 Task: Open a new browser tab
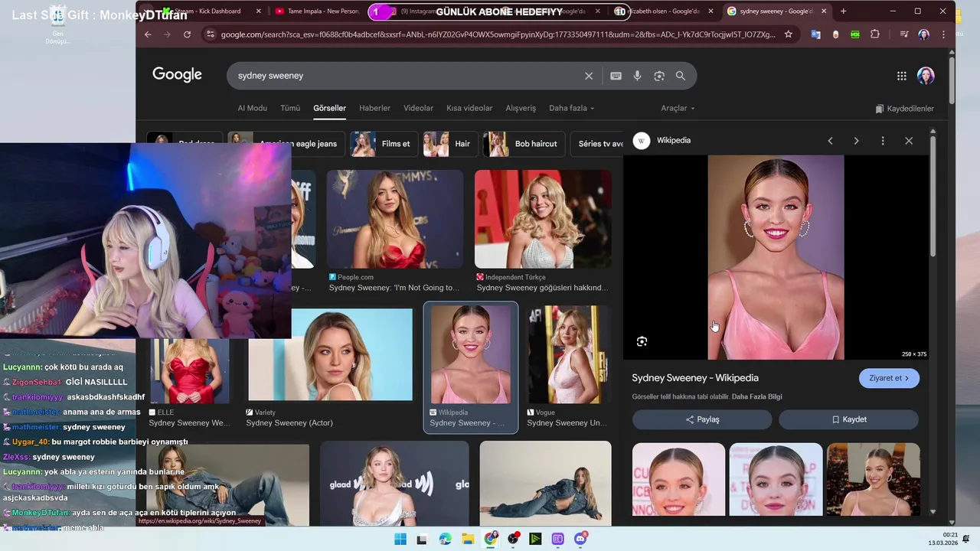coord(843,11)
